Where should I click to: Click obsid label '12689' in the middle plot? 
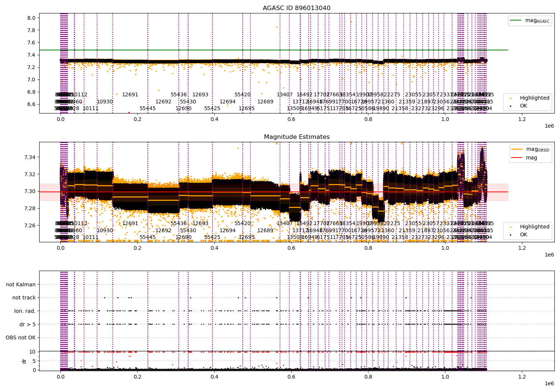265,230
